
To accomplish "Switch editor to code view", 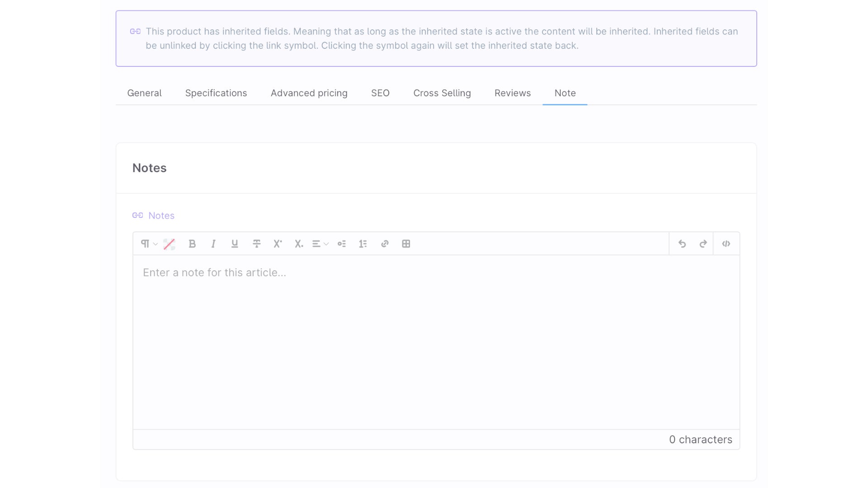I will coord(726,244).
